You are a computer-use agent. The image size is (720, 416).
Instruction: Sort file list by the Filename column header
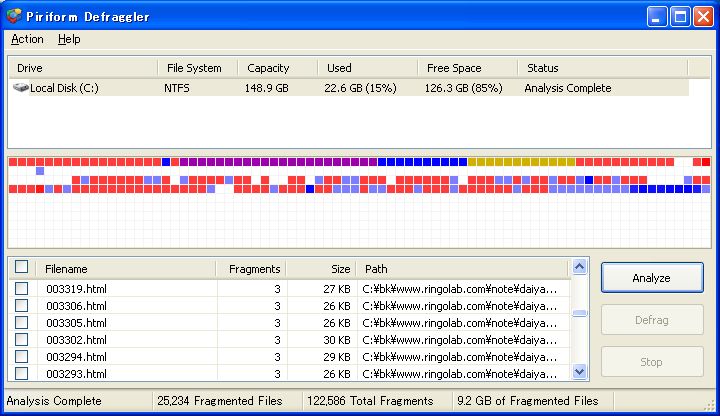click(x=126, y=269)
